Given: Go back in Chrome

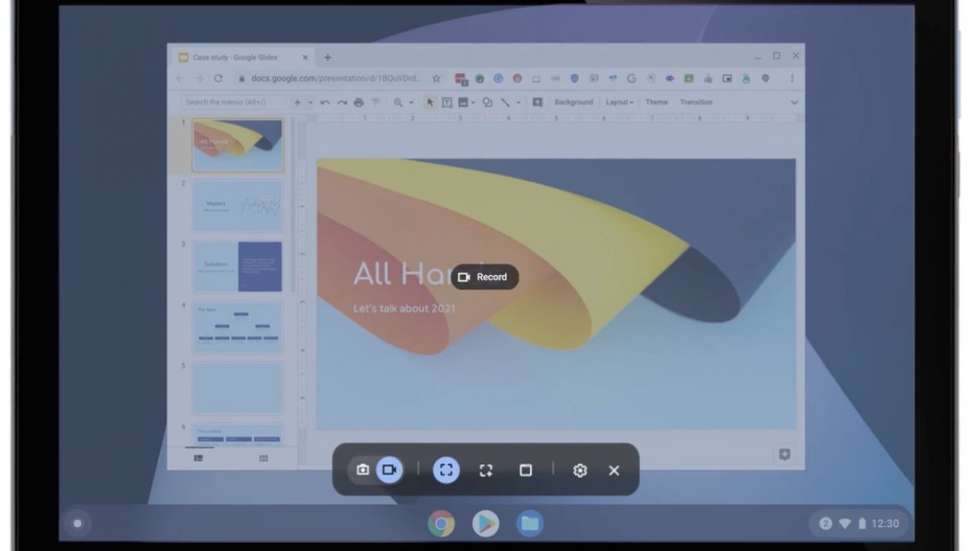Looking at the screenshot, I should (180, 78).
